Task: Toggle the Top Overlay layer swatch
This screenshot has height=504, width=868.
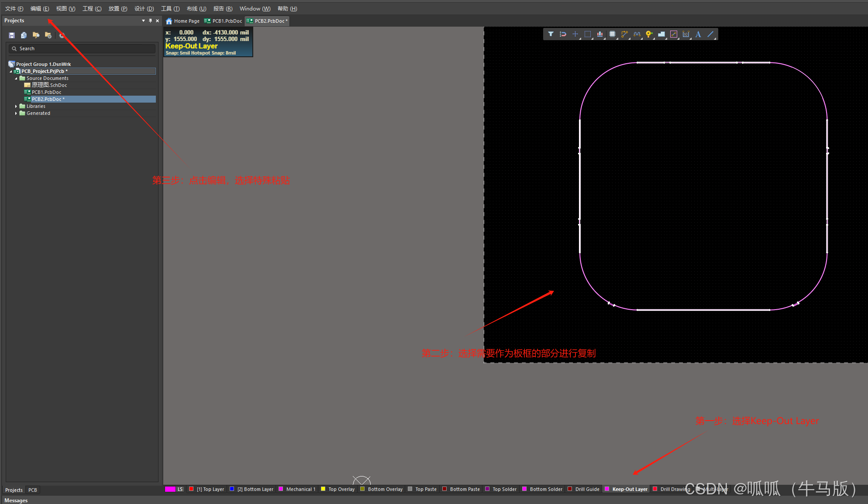Action: point(323,489)
